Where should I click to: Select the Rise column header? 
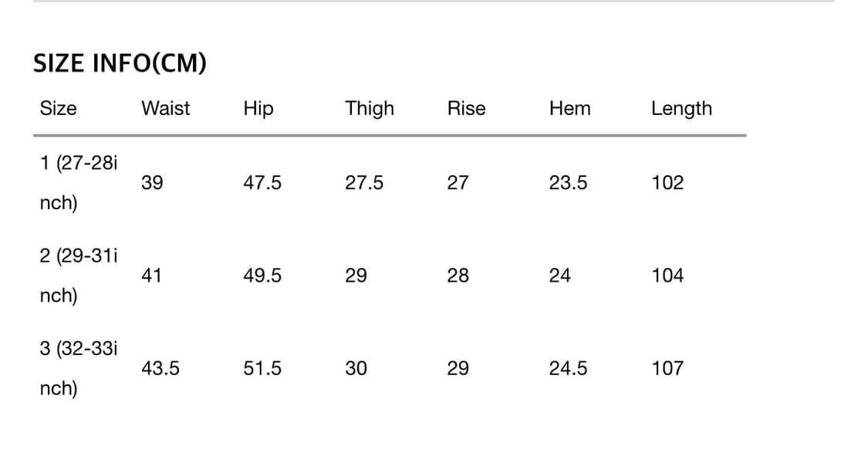coord(466,108)
